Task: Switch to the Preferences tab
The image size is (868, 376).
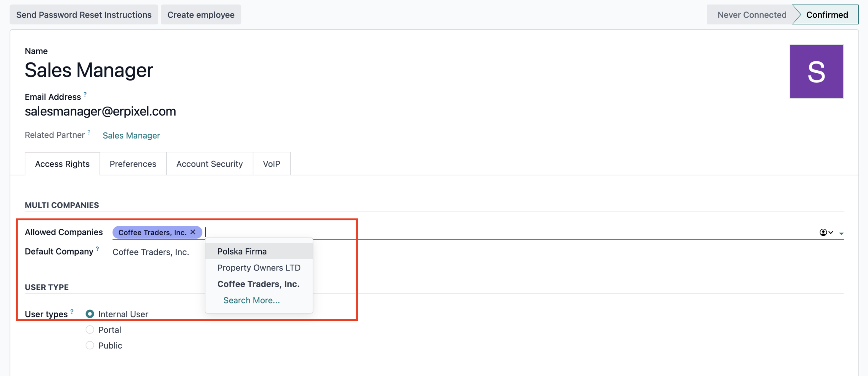Action: coord(133,164)
